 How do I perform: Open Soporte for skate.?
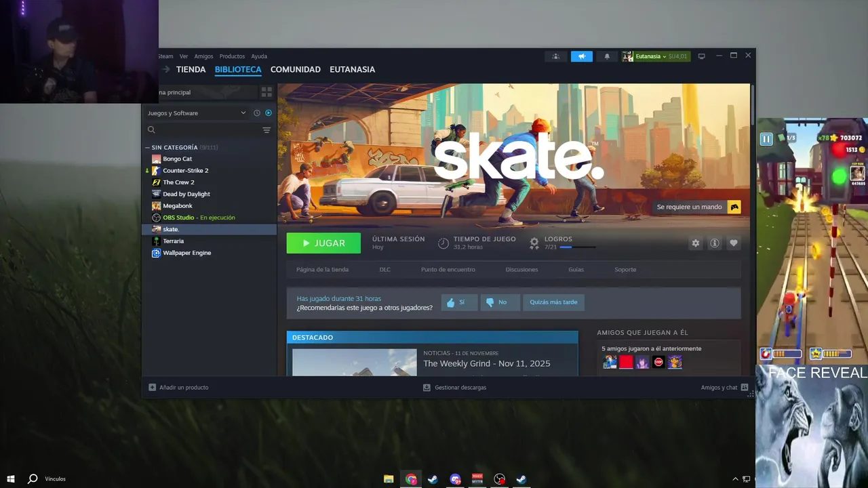625,269
